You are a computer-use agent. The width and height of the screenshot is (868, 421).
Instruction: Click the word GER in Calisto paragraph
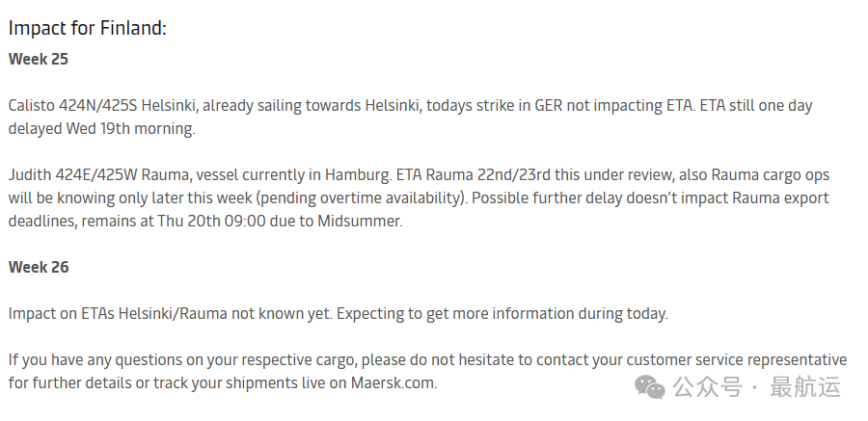pos(549,106)
